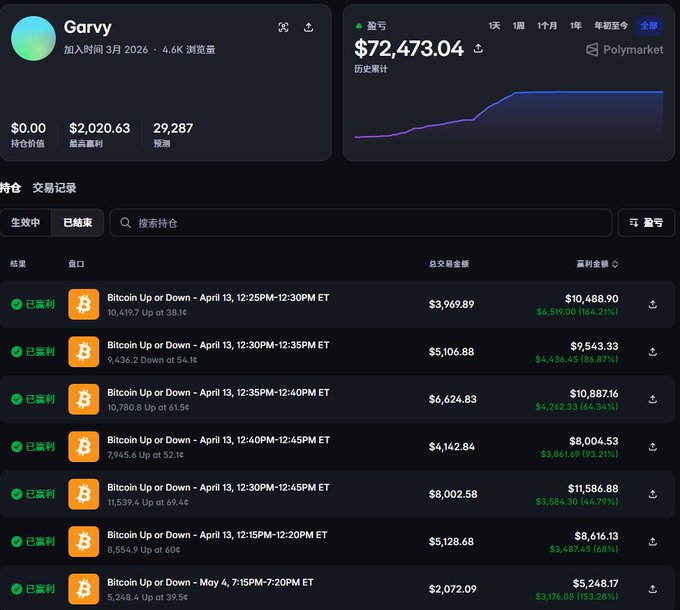
Task: Click Bitcoin icon of 12:40PM-12:45PM market
Action: 84,447
